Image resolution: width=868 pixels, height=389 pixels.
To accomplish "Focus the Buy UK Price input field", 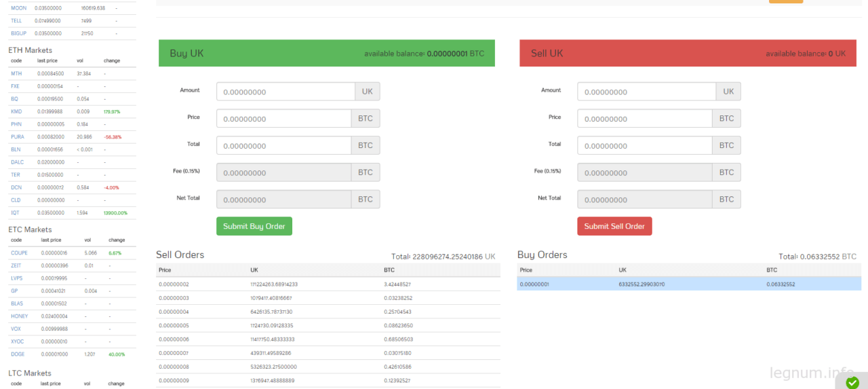I will [284, 119].
